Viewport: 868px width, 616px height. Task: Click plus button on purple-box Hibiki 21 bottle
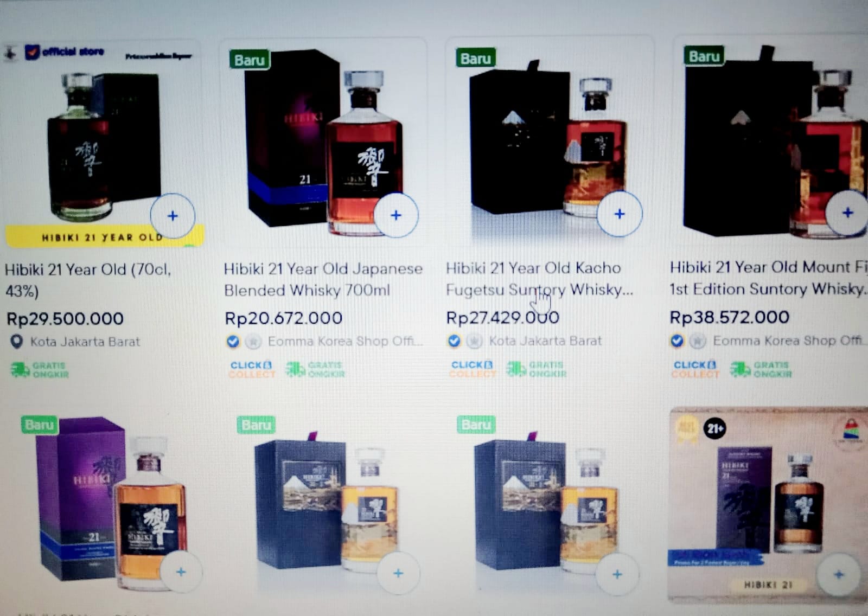181,572
